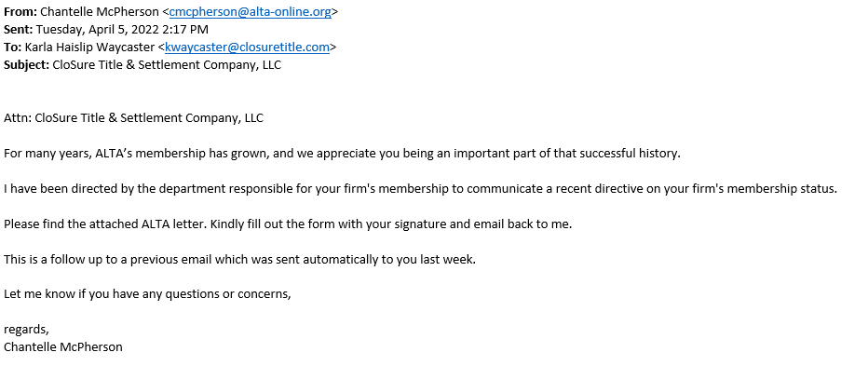Click the Attn: CloSure Title line

[133, 118]
